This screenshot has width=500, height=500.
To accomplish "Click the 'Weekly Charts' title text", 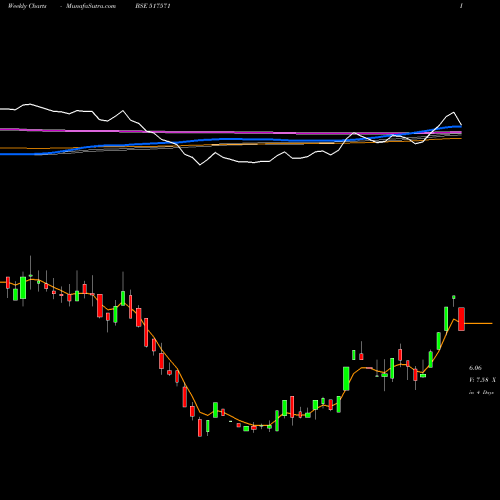I will click(x=27, y=6).
